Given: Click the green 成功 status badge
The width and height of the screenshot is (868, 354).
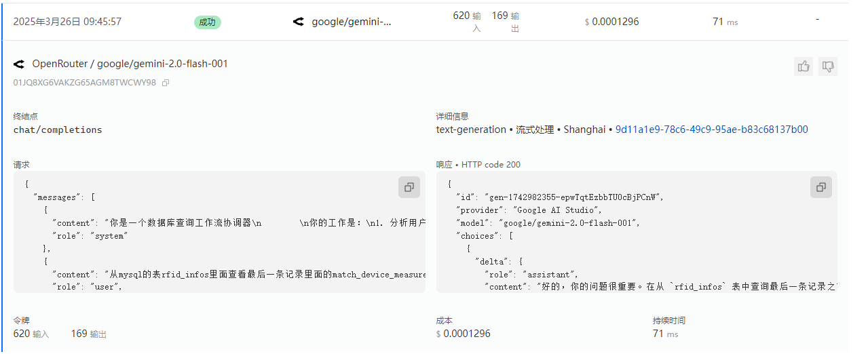Looking at the screenshot, I should [208, 22].
